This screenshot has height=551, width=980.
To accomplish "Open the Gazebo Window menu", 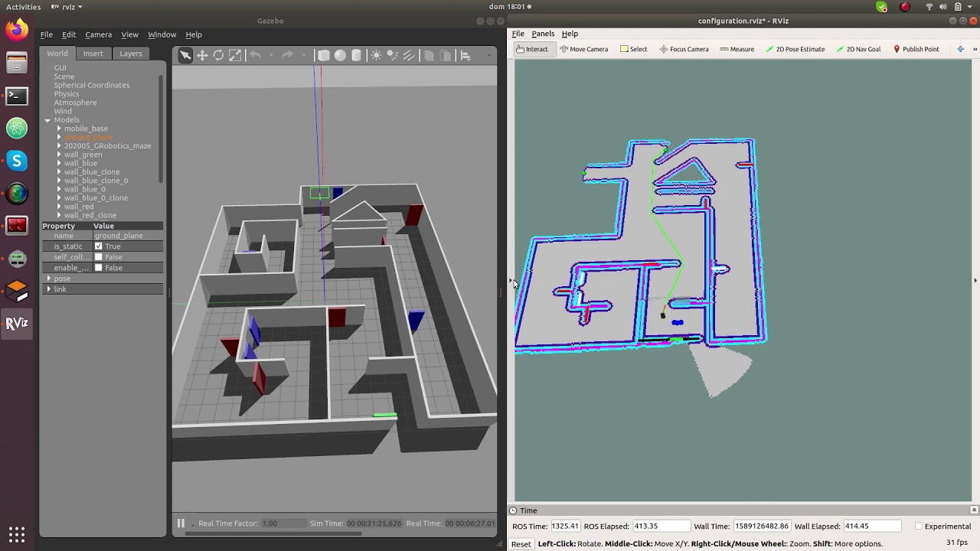I will tap(162, 34).
